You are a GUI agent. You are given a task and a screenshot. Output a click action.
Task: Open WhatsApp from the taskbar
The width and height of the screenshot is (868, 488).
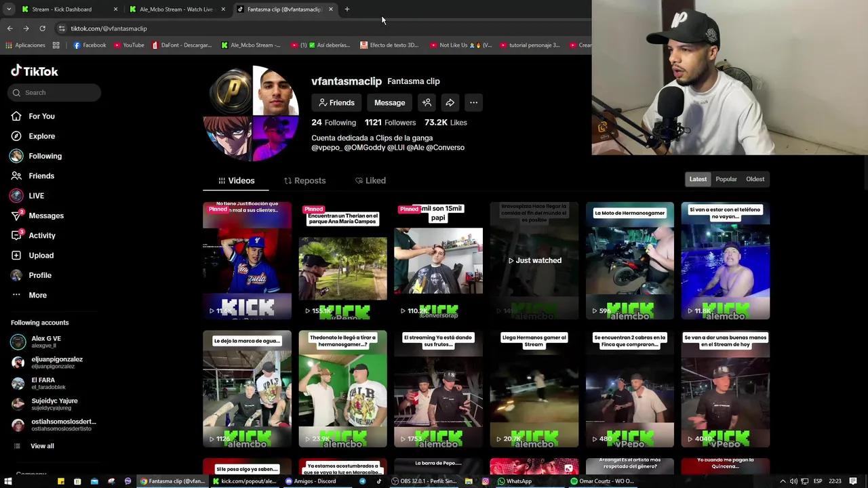pyautogui.click(x=515, y=481)
